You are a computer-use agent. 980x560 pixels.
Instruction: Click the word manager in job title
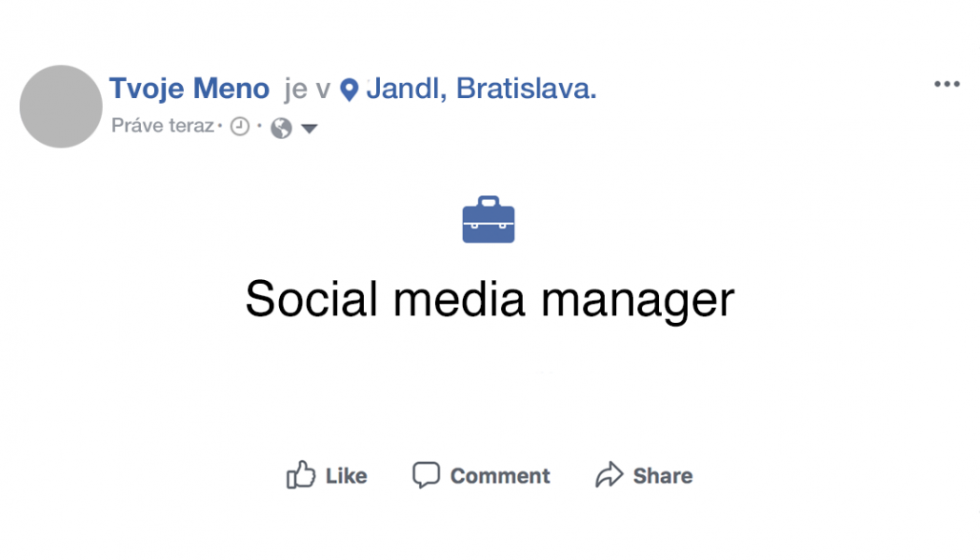click(637, 301)
